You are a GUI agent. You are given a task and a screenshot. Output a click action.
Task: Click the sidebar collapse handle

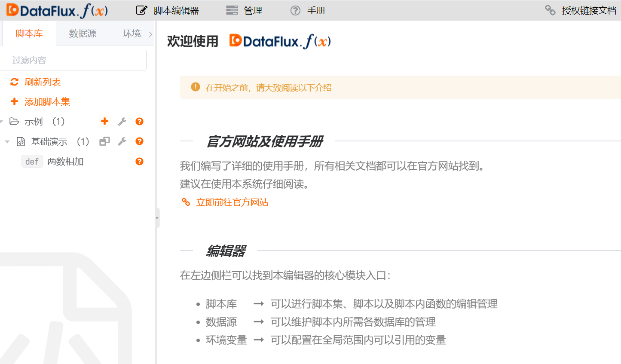(x=157, y=218)
